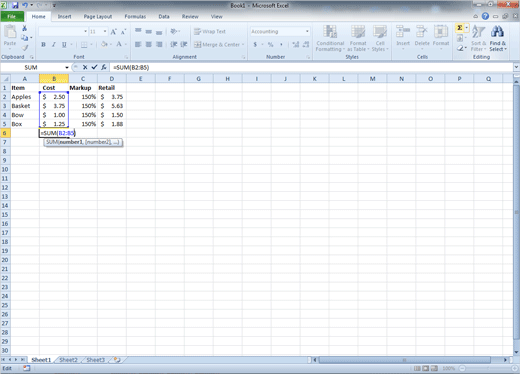
Task: Click the Orientation icon
Action: pos(174,31)
